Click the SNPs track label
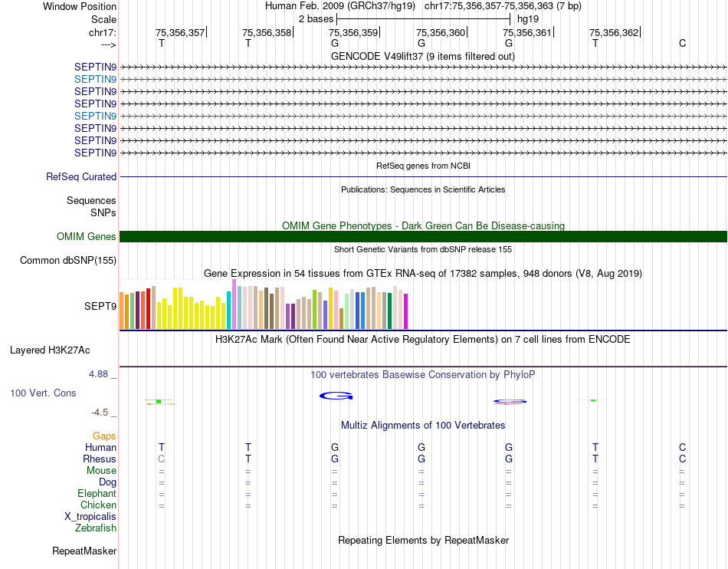The height and width of the screenshot is (569, 728). click(103, 212)
